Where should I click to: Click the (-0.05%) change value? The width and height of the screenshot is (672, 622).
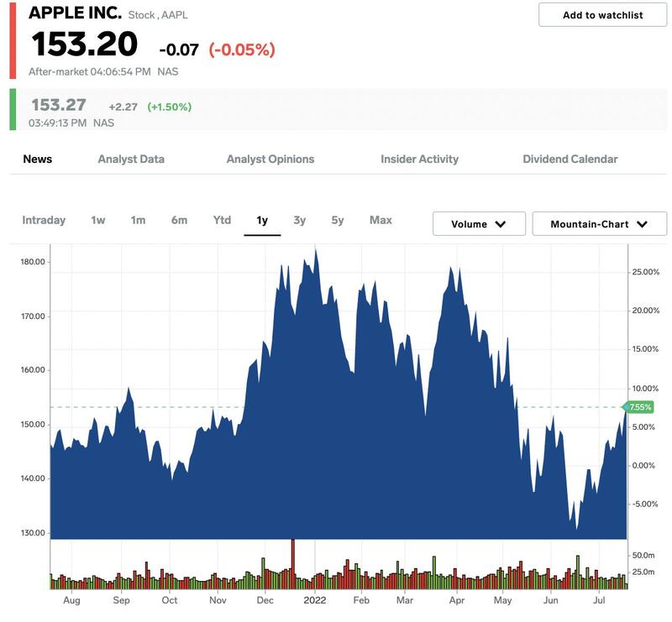(242, 50)
